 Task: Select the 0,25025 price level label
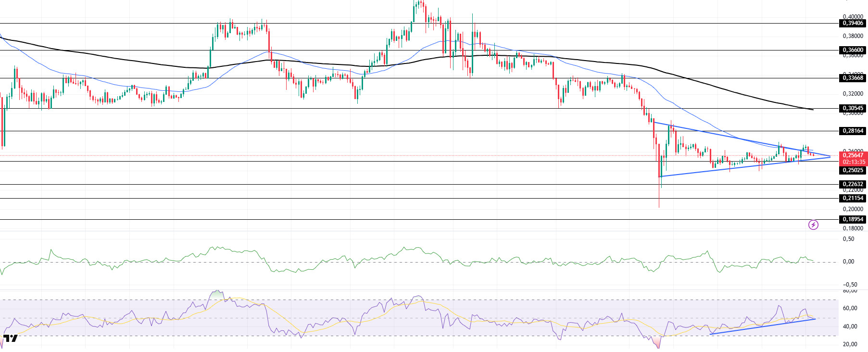(853, 170)
